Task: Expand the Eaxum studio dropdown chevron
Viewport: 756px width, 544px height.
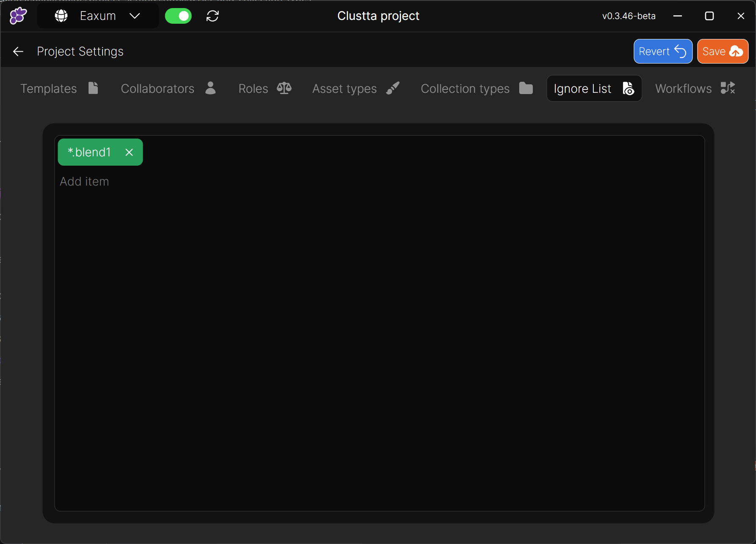Action: [x=135, y=16]
